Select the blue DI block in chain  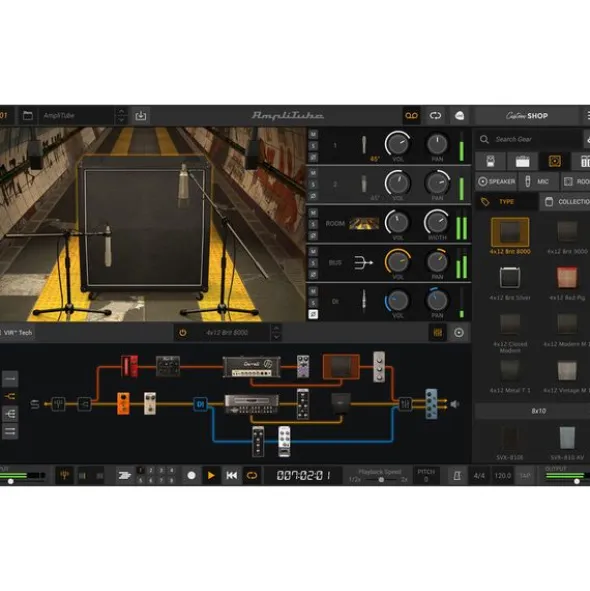tap(200, 404)
